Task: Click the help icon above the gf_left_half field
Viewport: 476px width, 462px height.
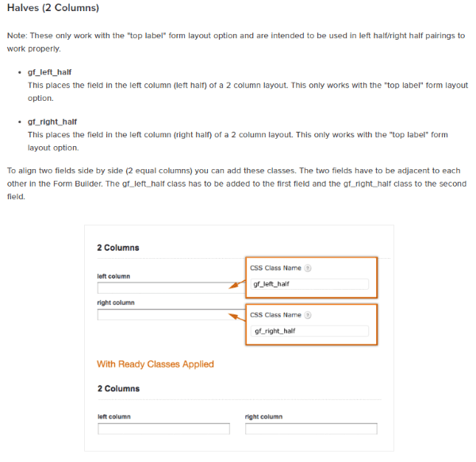Action: click(x=308, y=268)
